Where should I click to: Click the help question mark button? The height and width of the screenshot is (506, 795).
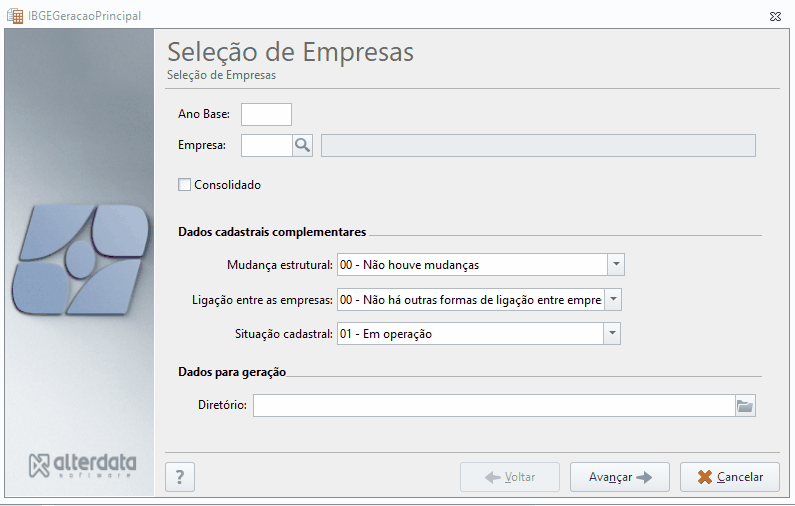[x=180, y=477]
